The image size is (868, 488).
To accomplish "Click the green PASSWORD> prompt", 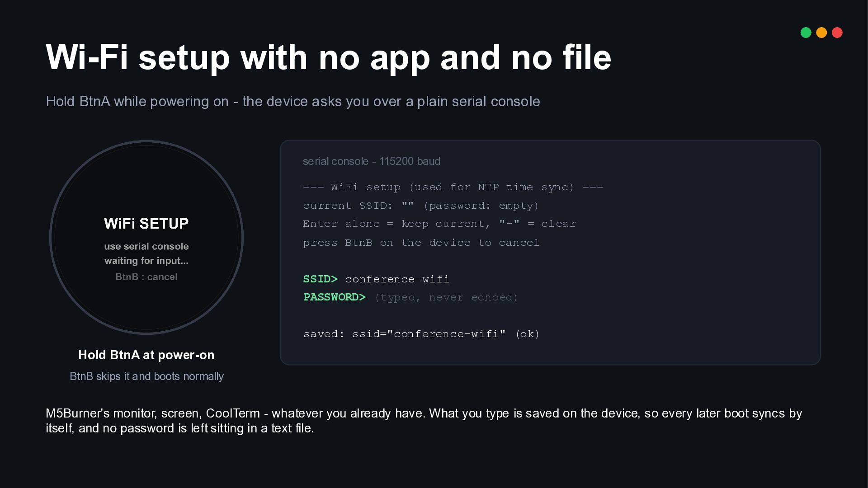I will click(x=335, y=297).
